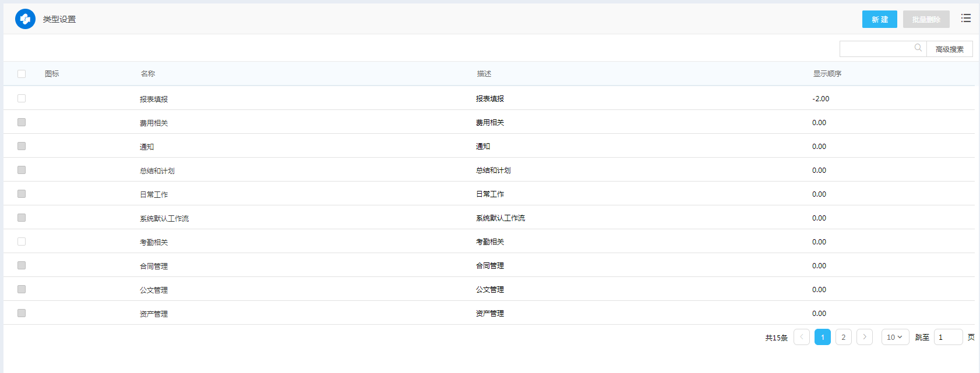The width and height of the screenshot is (980, 373).
Task: Click the search input field
Action: [x=876, y=49]
